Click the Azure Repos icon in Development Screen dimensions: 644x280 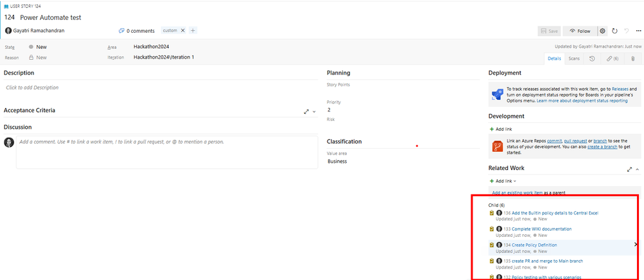click(x=498, y=146)
